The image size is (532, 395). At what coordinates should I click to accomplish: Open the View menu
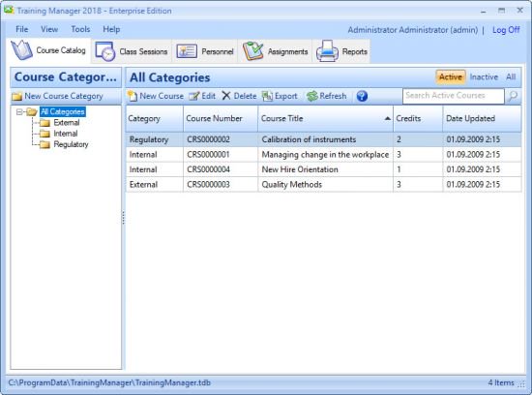click(x=49, y=30)
